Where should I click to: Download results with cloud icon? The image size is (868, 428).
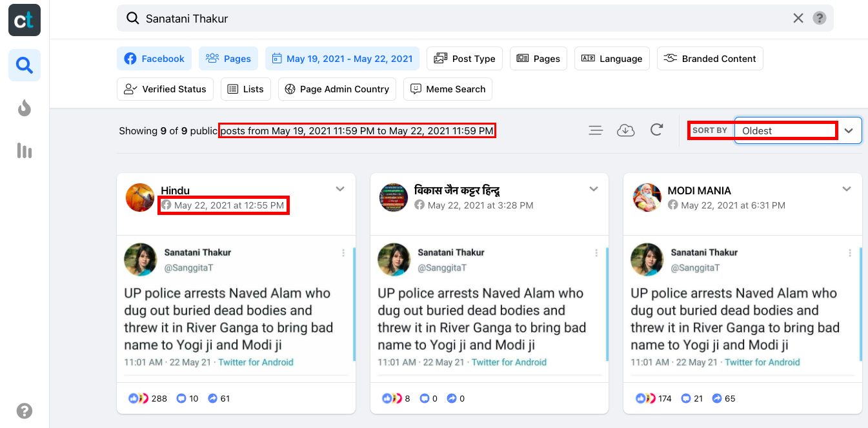coord(626,130)
